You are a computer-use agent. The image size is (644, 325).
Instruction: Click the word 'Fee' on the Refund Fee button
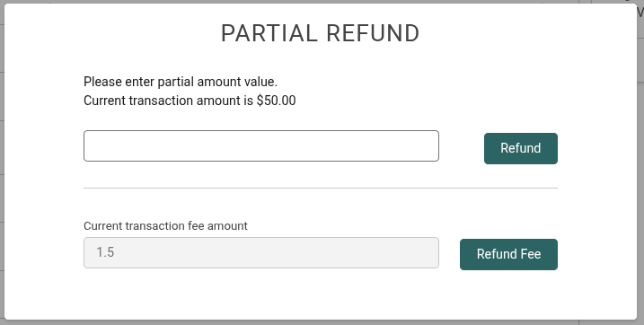[x=531, y=254]
